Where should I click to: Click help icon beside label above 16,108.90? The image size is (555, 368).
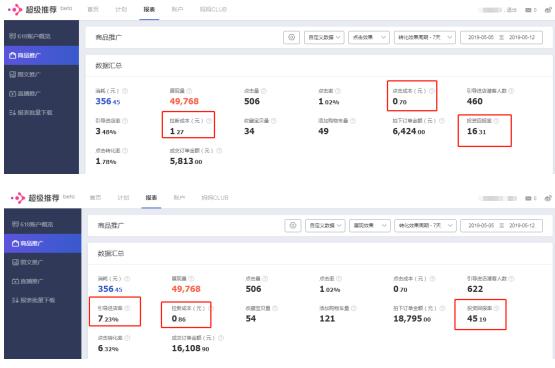click(221, 338)
